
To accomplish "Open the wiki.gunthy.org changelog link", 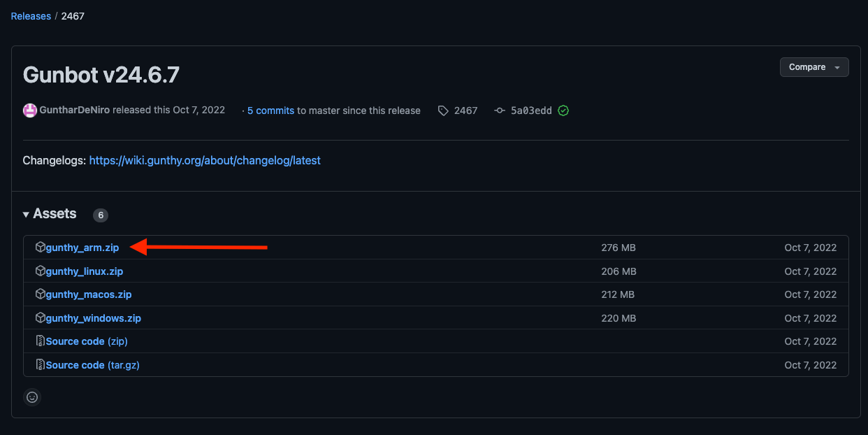I will click(x=205, y=160).
